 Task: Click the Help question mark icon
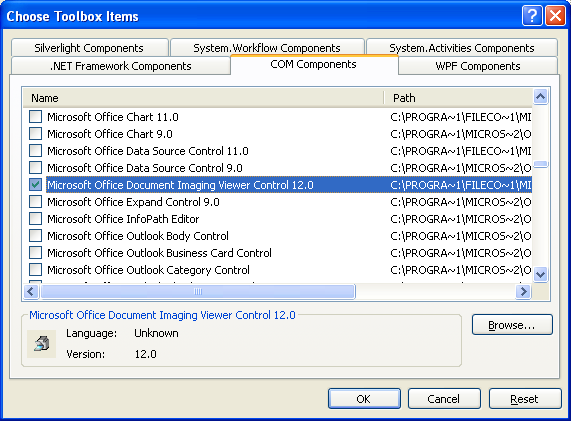(532, 16)
